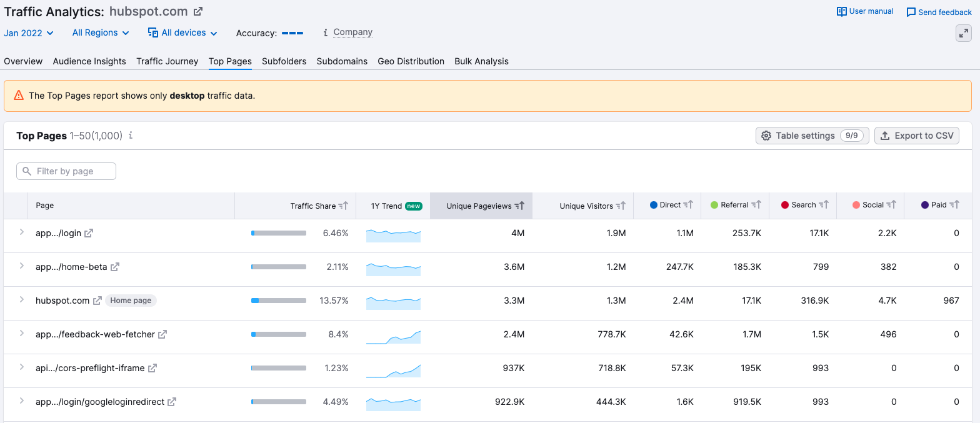
Task: Click the app.../home-beta page link
Action: [x=71, y=267]
